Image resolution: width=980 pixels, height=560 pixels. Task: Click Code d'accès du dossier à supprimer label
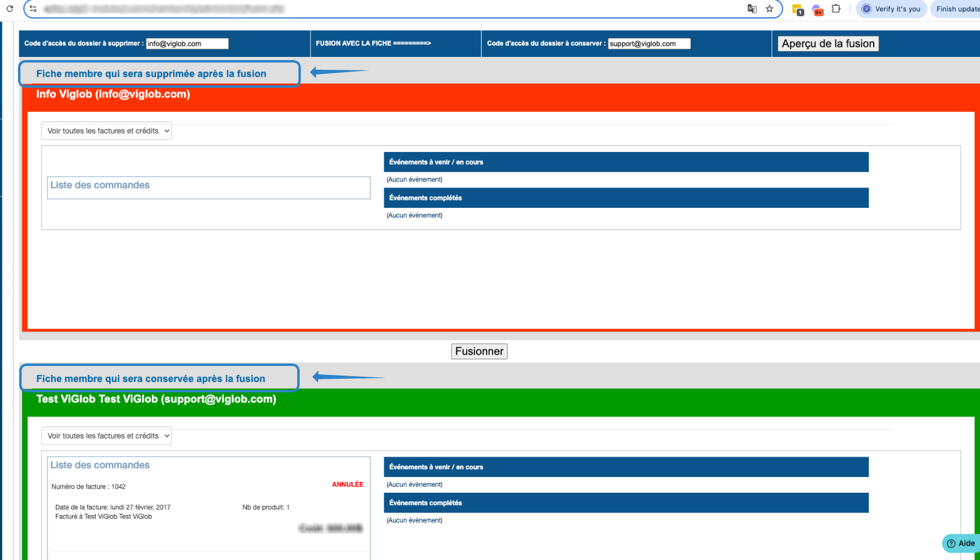click(x=84, y=43)
